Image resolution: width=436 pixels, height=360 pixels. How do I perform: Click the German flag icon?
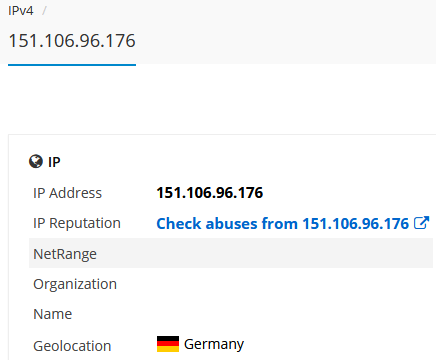pos(168,344)
